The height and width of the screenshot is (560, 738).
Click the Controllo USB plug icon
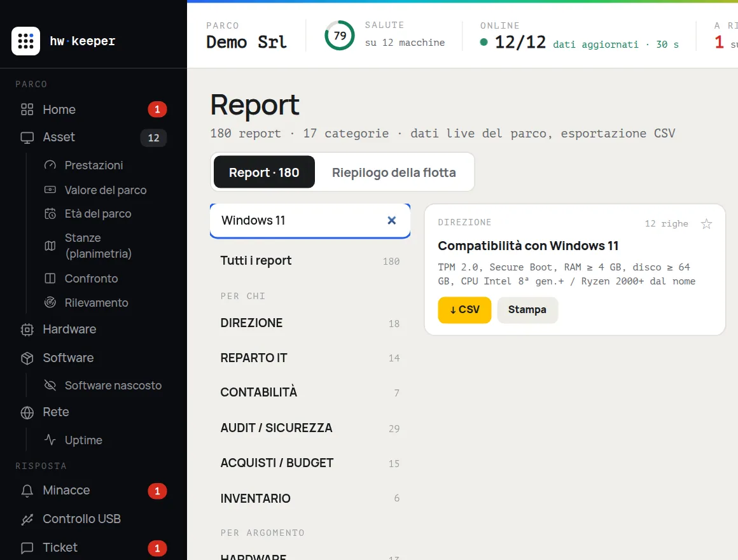click(27, 519)
